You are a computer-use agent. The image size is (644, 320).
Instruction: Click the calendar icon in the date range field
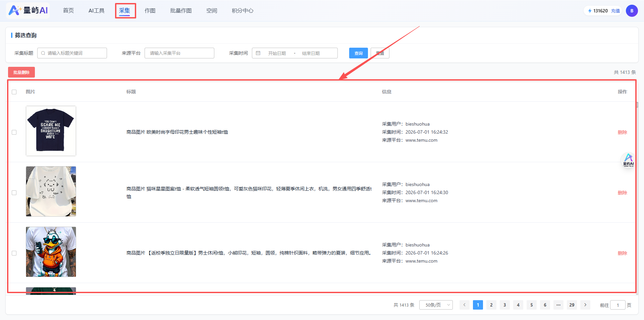(x=258, y=53)
